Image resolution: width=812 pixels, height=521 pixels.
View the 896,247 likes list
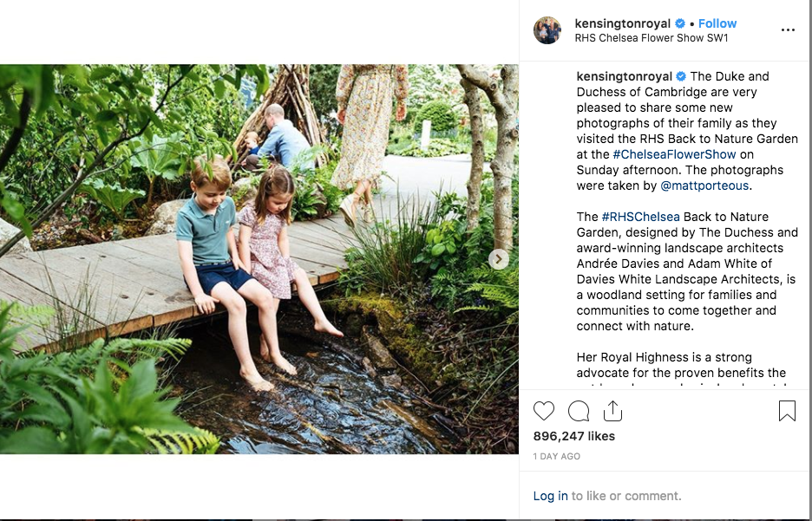tap(574, 436)
